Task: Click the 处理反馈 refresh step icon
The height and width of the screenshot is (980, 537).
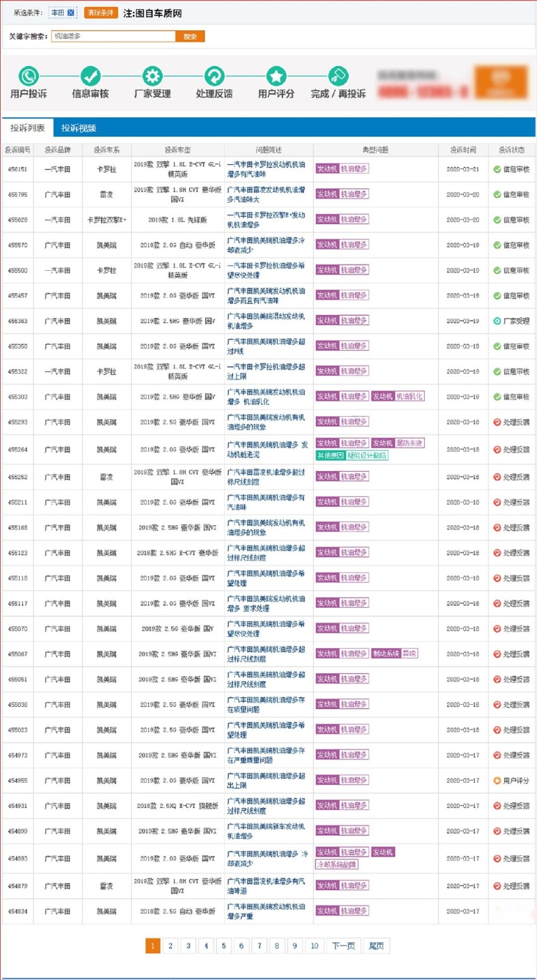Action: (x=214, y=76)
